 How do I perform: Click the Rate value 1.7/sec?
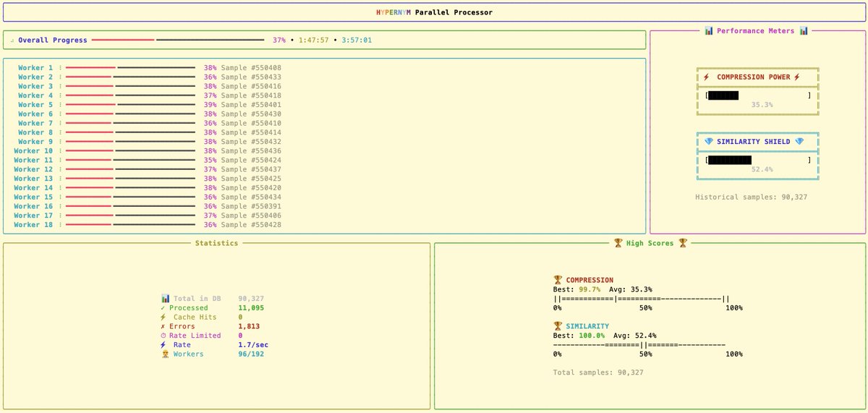(253, 345)
